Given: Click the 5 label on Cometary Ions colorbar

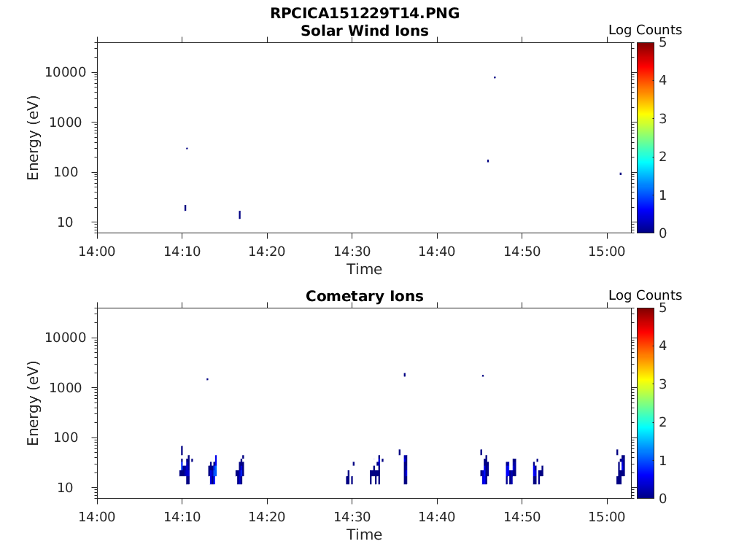Looking at the screenshot, I should 662,308.
